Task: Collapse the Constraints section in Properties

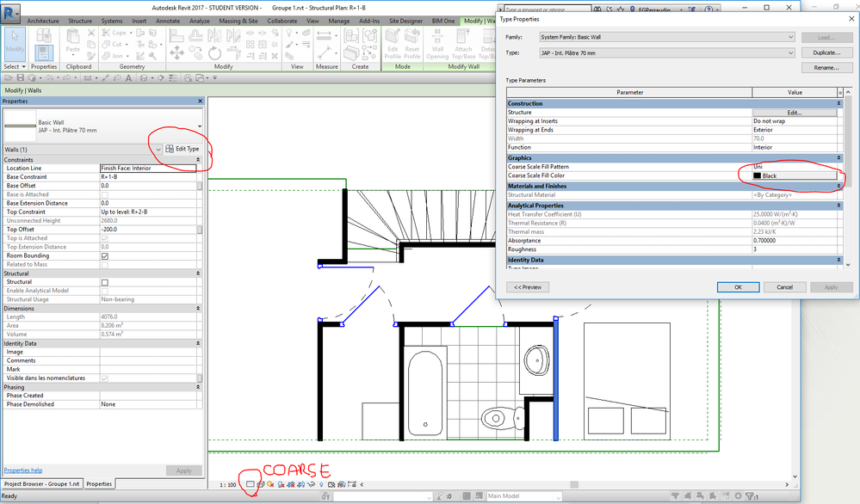Action: (x=198, y=160)
